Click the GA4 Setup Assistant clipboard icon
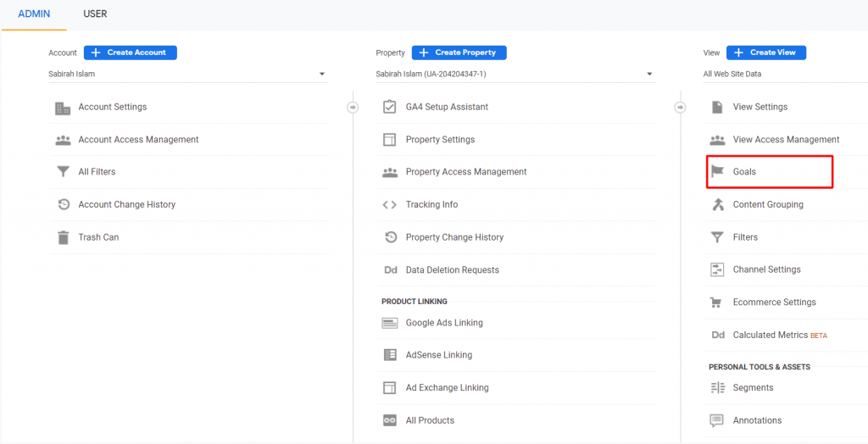This screenshot has height=444, width=868. [390, 107]
